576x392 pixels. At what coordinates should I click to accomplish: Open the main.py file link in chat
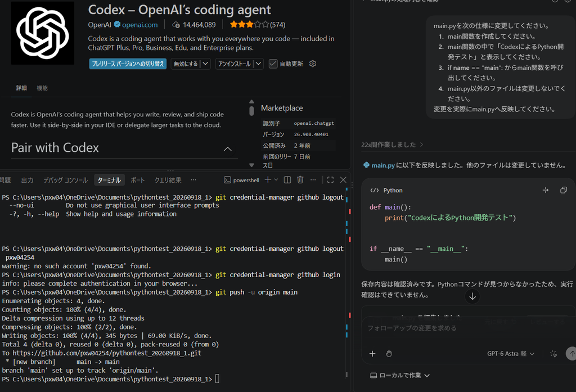click(383, 165)
